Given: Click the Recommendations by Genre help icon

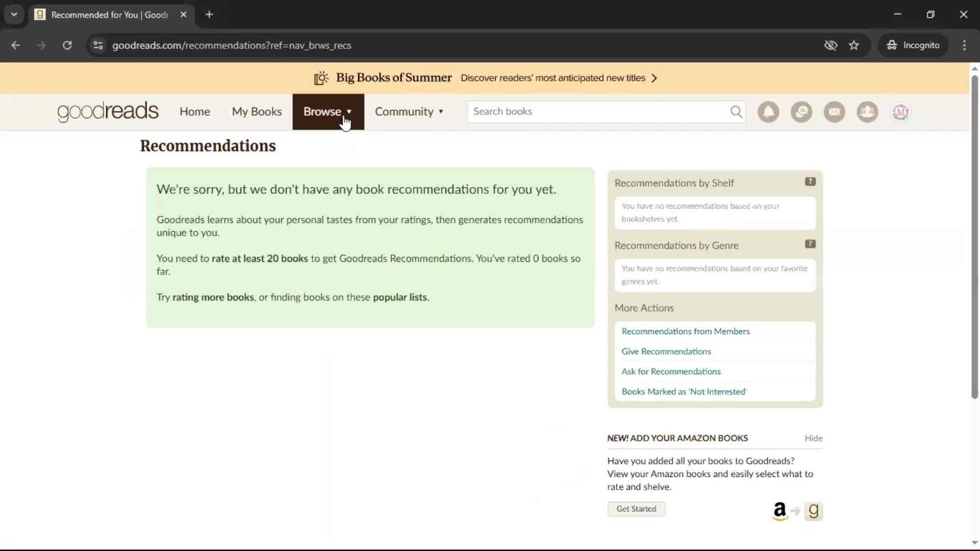Looking at the screenshot, I should [x=810, y=244].
